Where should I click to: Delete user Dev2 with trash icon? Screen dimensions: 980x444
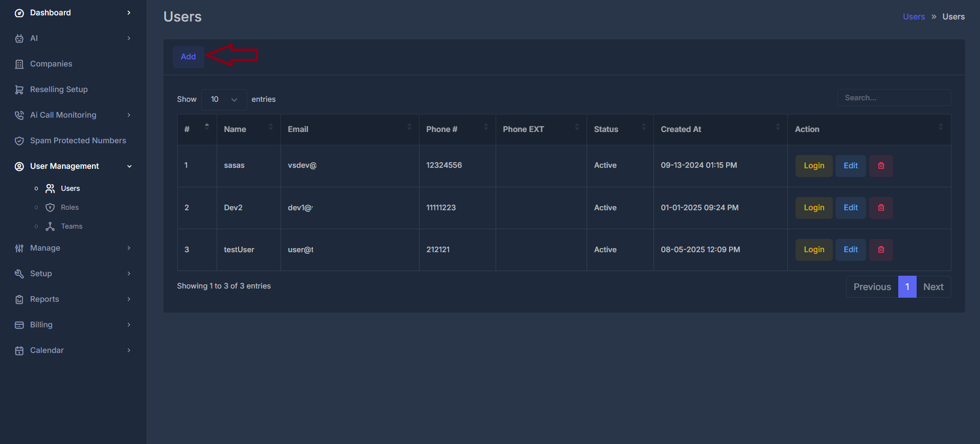click(x=881, y=208)
